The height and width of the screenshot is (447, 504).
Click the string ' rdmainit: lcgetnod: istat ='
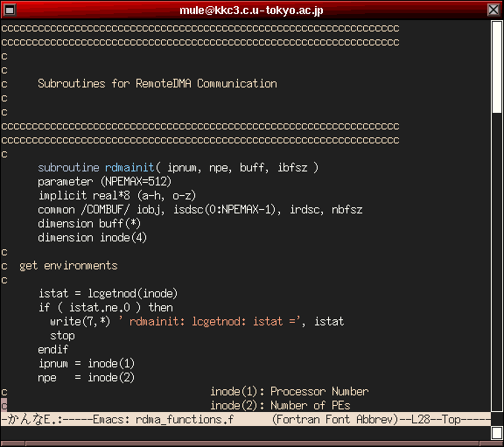[x=209, y=321]
